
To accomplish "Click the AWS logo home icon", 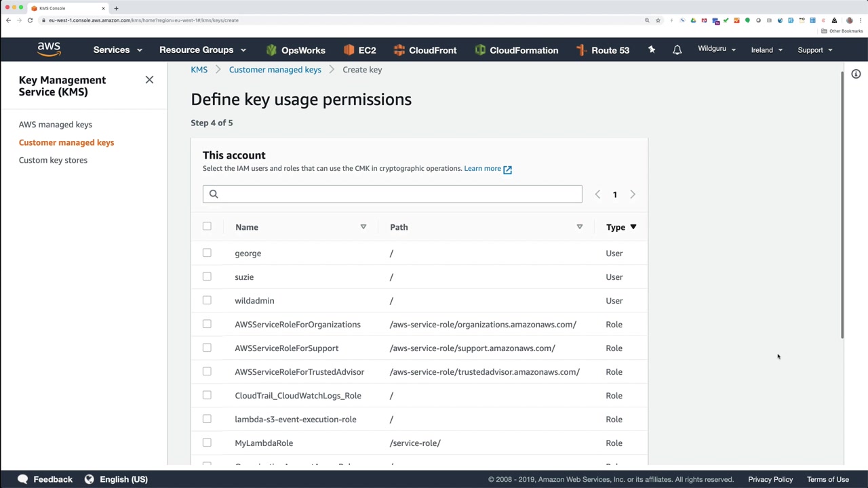I will (x=49, y=49).
